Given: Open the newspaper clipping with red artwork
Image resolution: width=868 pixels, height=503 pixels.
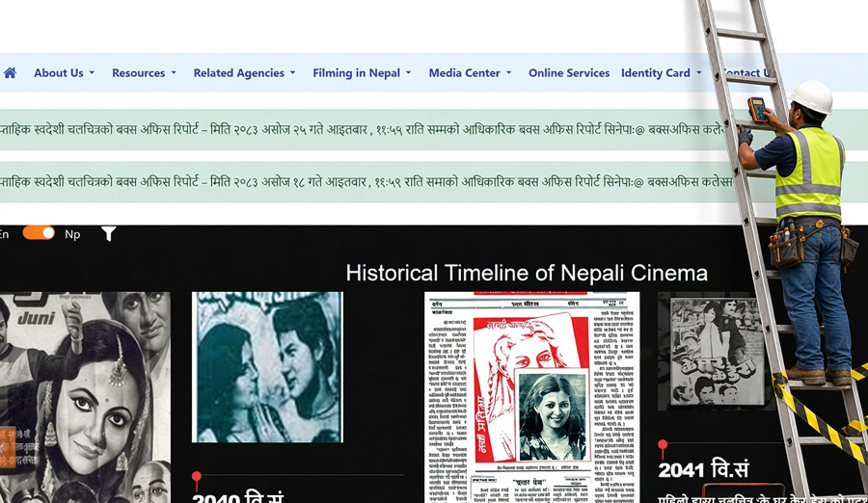Looking at the screenshot, I should (x=532, y=397).
